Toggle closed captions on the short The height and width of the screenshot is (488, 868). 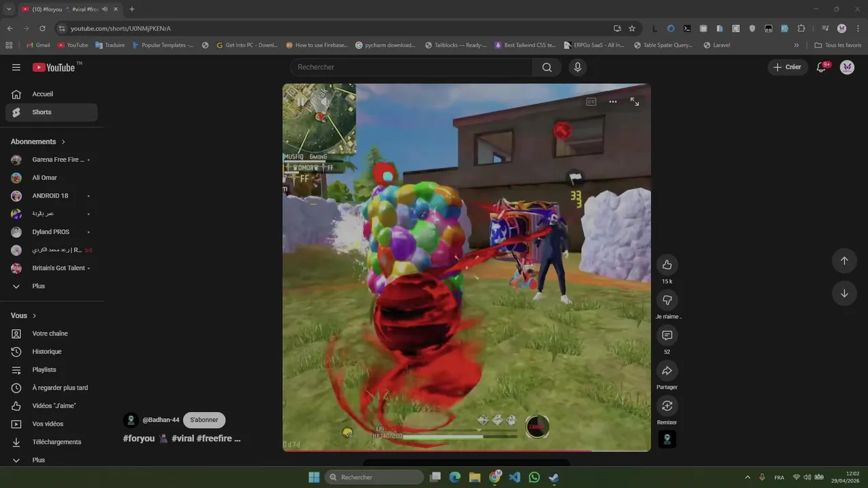coord(591,102)
